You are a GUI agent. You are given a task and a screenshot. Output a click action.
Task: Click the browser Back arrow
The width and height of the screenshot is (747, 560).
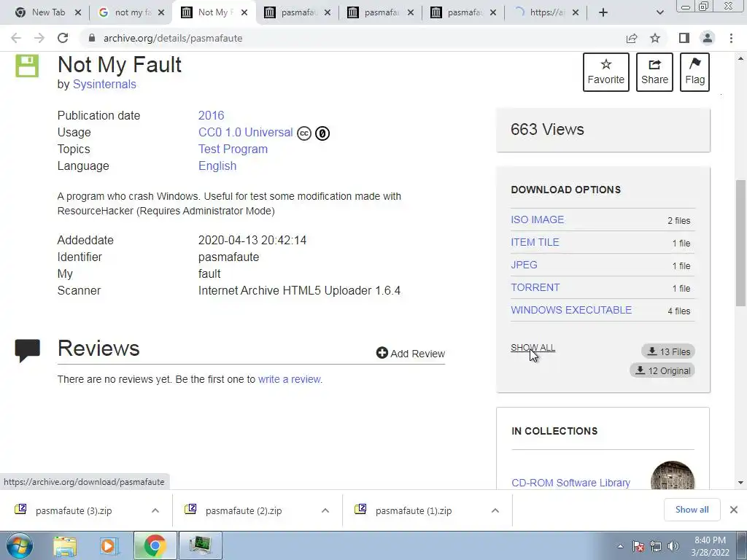pyautogui.click(x=16, y=38)
